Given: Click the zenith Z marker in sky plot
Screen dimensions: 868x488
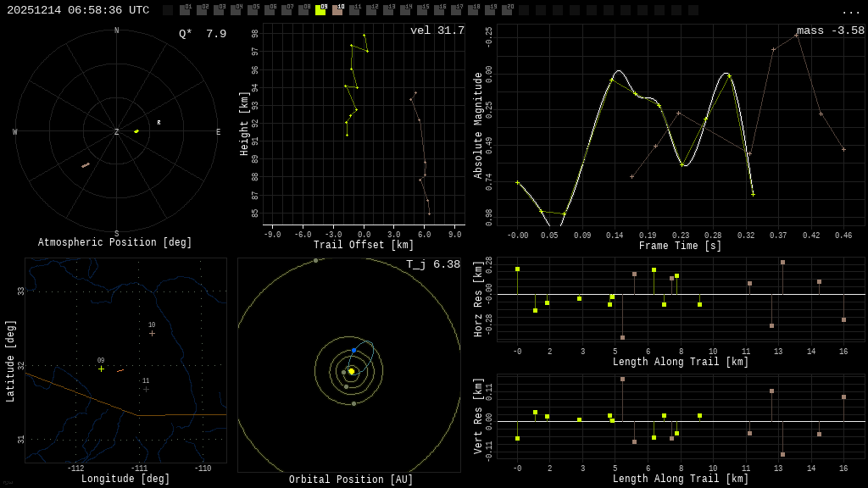Looking at the screenshot, I should [117, 132].
